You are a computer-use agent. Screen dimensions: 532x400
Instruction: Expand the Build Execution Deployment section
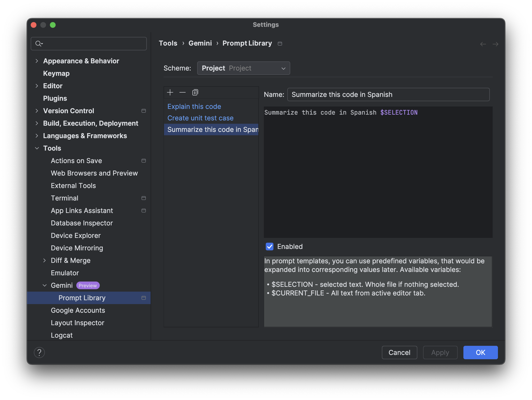(x=37, y=123)
